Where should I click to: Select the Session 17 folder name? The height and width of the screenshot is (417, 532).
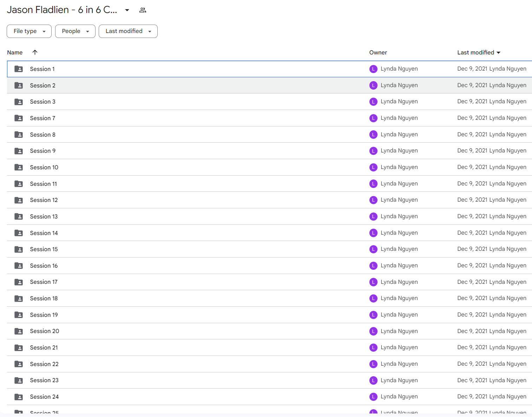44,282
